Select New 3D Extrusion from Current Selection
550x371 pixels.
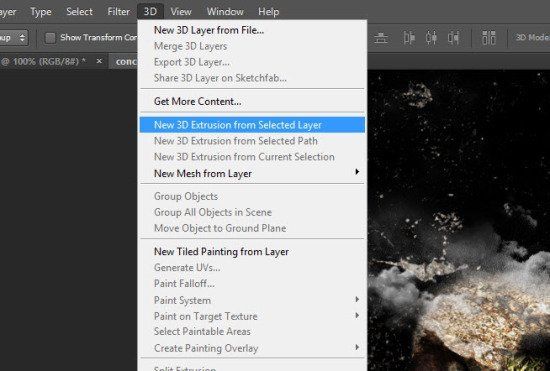[252, 157]
